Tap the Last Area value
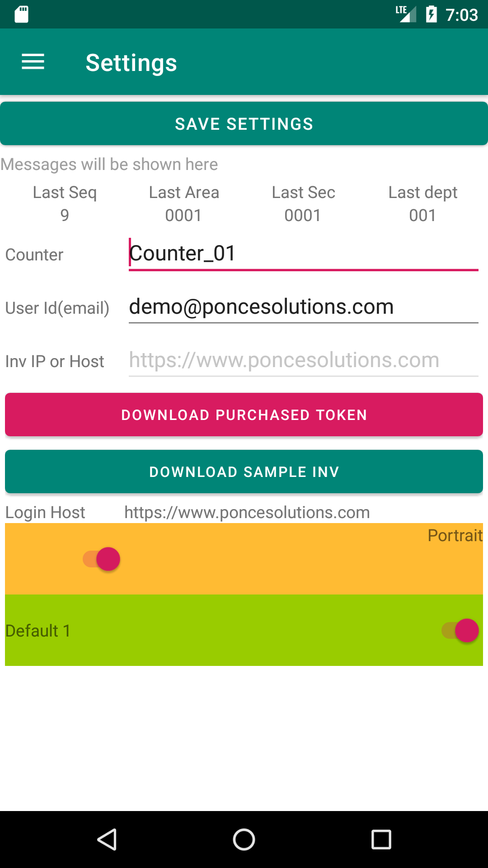 click(x=183, y=215)
